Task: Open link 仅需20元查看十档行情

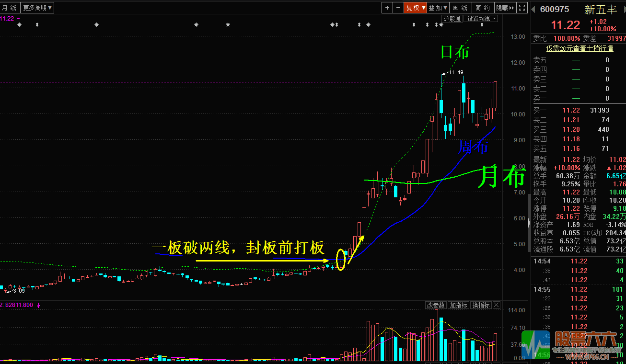Action: point(580,48)
